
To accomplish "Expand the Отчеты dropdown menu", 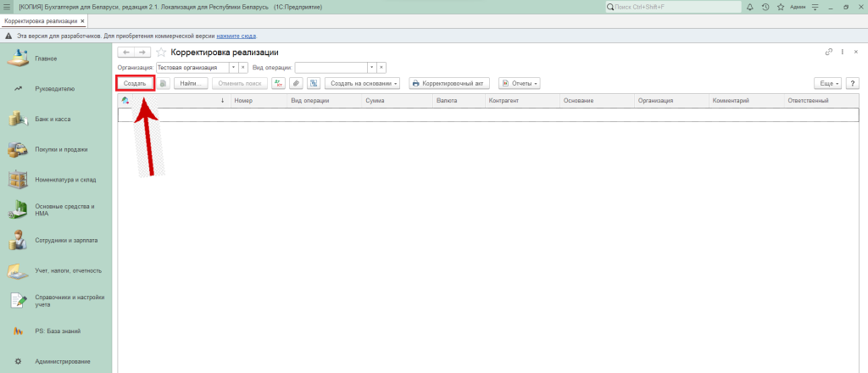I will (x=519, y=83).
